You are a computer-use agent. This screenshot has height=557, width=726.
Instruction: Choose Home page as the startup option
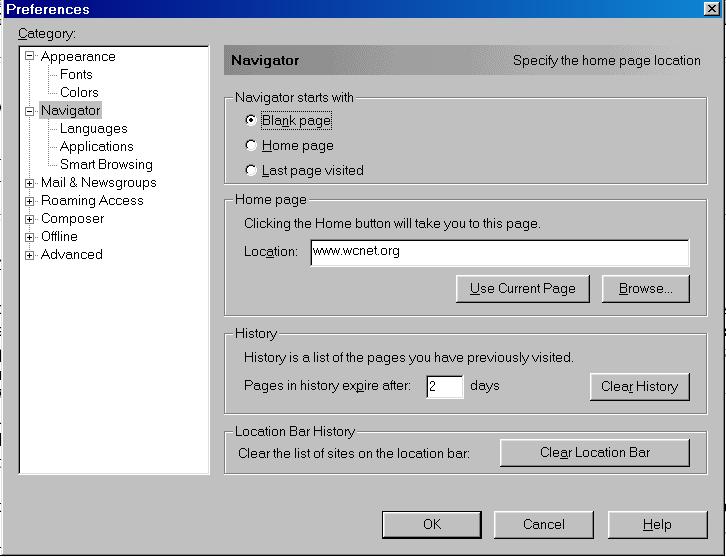(251, 145)
